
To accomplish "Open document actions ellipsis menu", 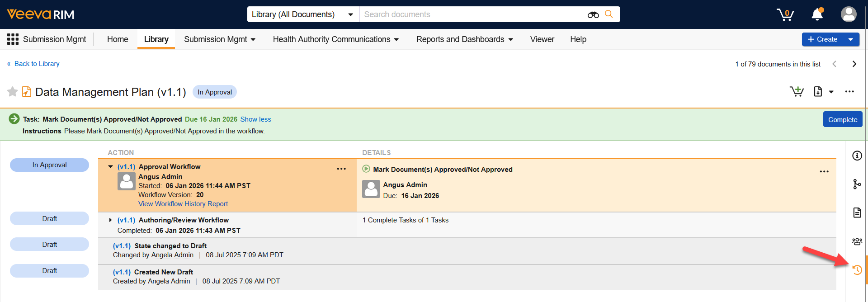I will click(x=849, y=92).
